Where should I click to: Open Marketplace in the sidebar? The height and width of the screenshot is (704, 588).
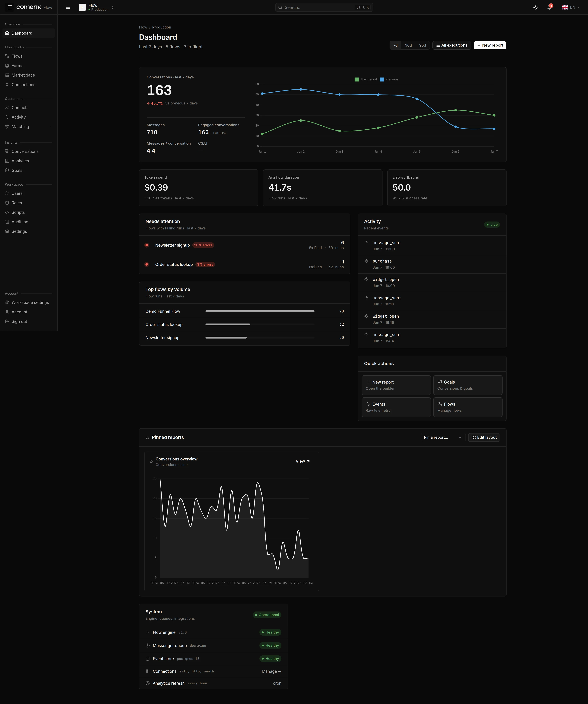[x=28, y=75]
